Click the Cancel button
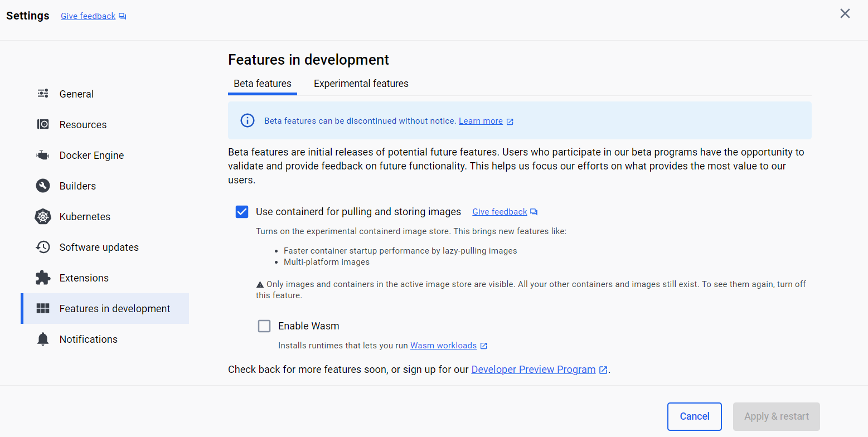The height and width of the screenshot is (437, 868). (695, 416)
